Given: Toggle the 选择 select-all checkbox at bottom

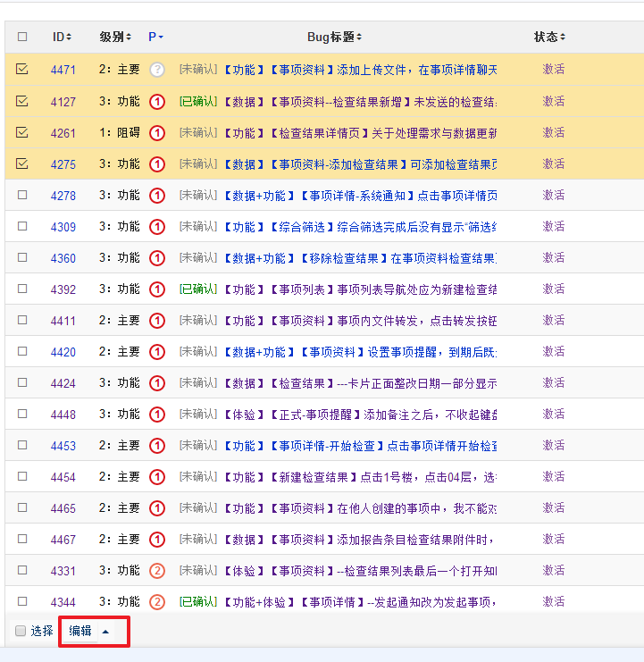Looking at the screenshot, I should (21, 631).
